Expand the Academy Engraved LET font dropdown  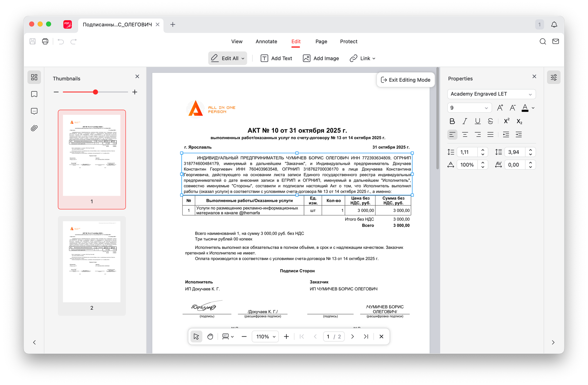click(491, 94)
